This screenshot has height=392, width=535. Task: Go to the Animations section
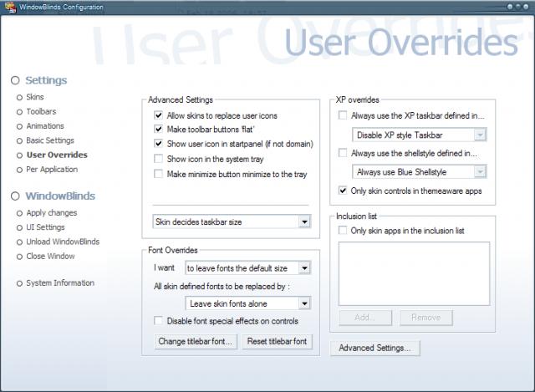tap(45, 126)
